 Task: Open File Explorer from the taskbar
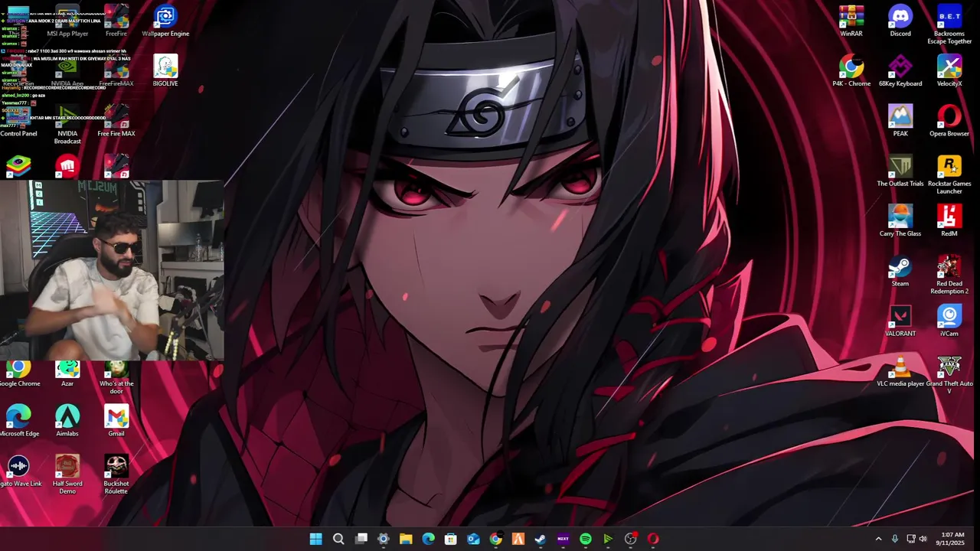pos(406,539)
